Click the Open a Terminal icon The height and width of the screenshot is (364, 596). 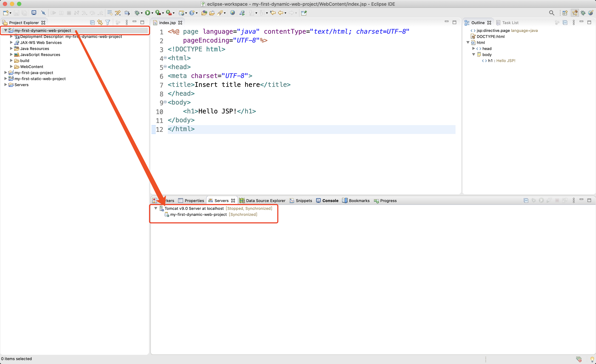click(34, 13)
